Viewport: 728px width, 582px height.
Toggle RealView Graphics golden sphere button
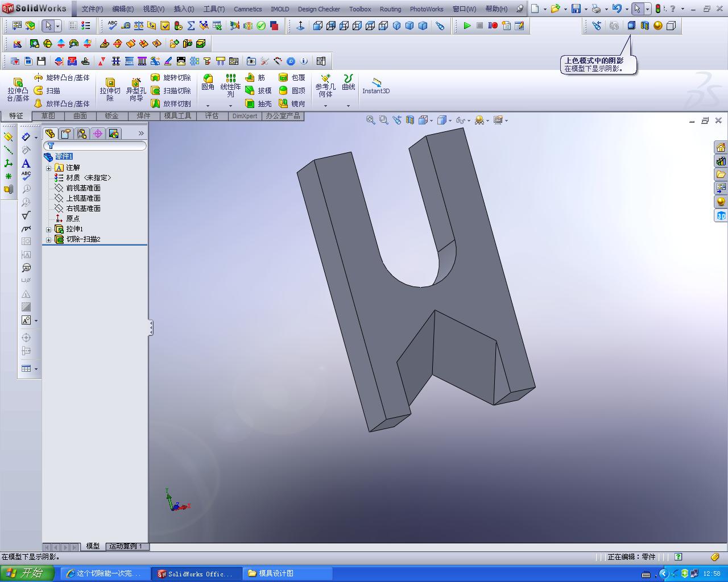pyautogui.click(x=657, y=26)
